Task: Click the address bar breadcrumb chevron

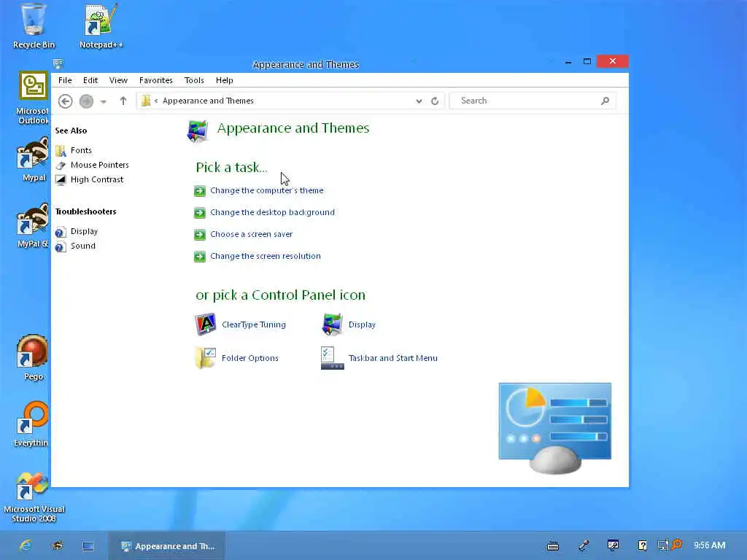Action: coord(156,101)
